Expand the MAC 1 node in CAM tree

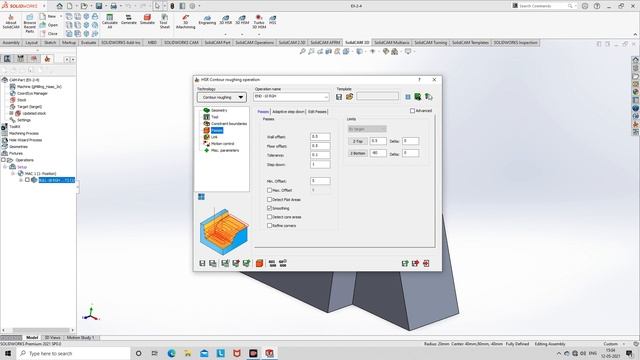tap(13, 173)
